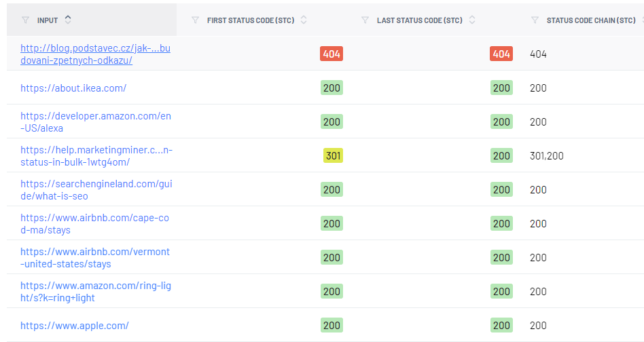Click first status 200 badge for ikea row
The height and width of the screenshot is (342, 644).
[x=332, y=88]
